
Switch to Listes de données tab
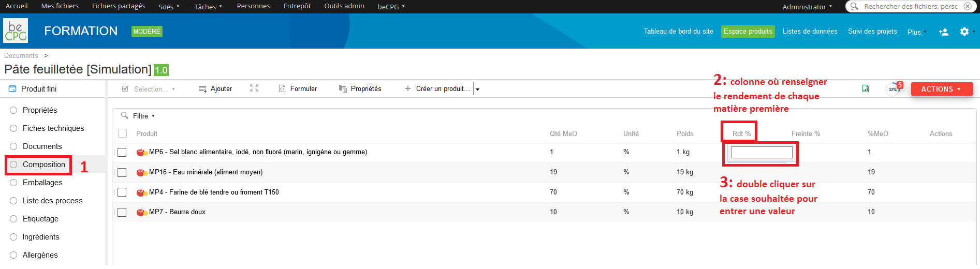[x=810, y=32]
